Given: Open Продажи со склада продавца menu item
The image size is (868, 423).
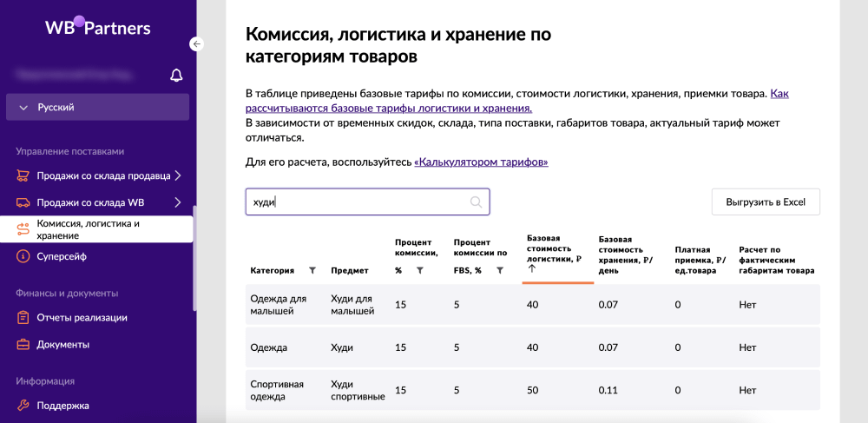Looking at the screenshot, I should [x=104, y=176].
